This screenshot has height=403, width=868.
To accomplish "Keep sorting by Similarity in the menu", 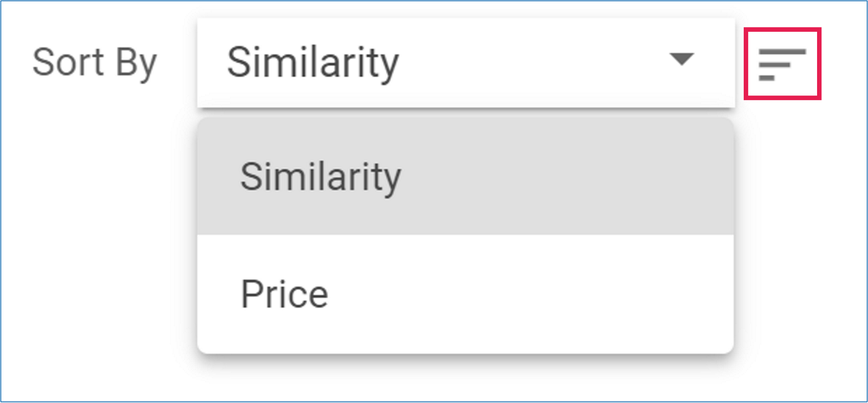I will (465, 177).
